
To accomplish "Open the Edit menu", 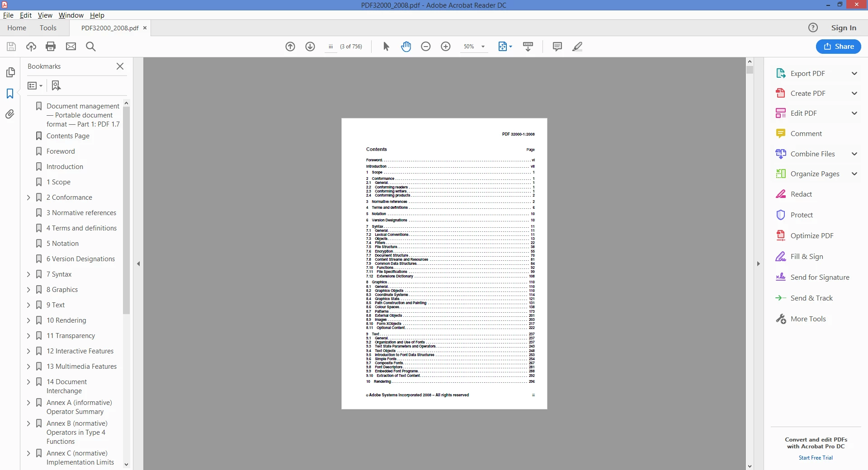I will click(26, 15).
